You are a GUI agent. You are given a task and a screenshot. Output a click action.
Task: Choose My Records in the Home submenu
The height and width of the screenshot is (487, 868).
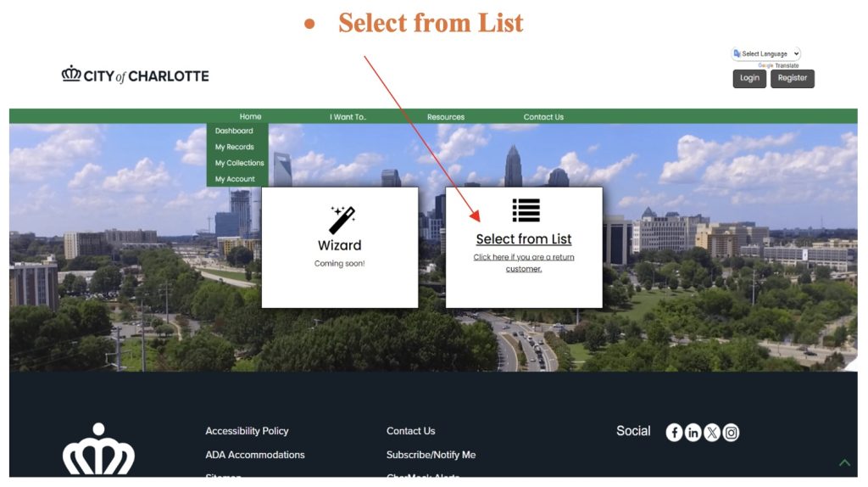pos(234,148)
